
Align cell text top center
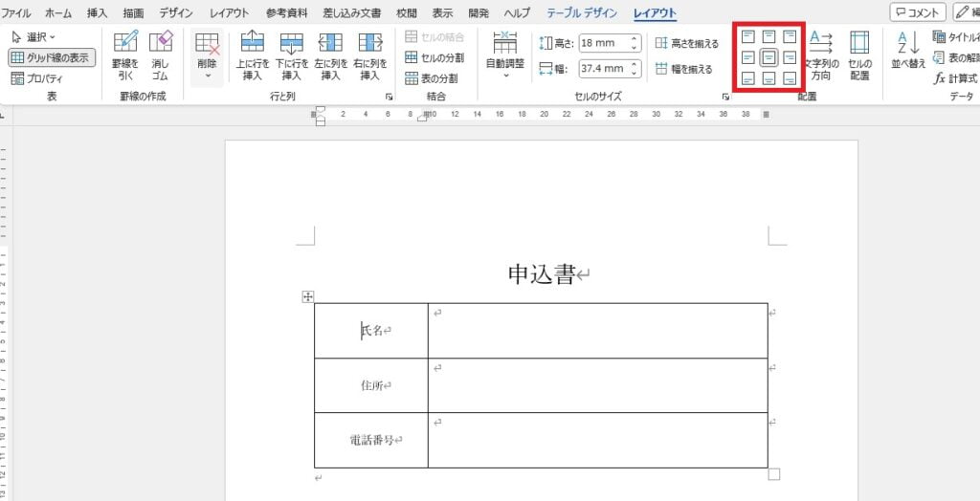769,37
